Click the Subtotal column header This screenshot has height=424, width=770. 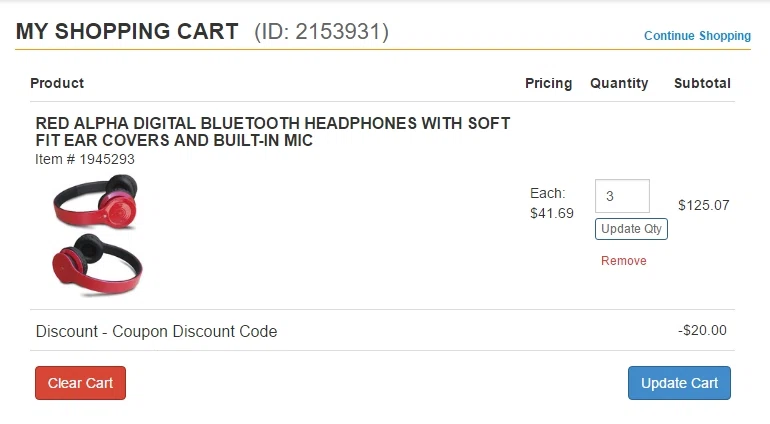[x=702, y=84]
